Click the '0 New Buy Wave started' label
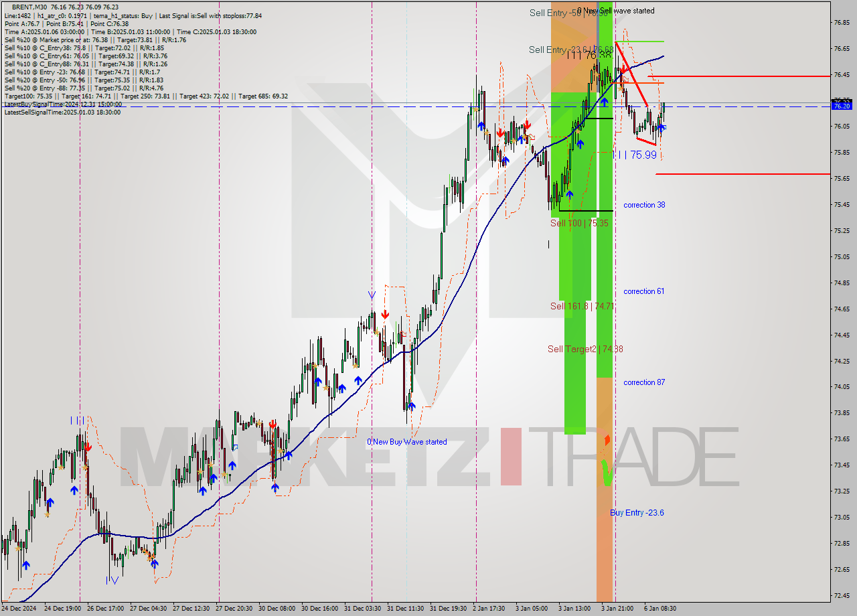 406,442
